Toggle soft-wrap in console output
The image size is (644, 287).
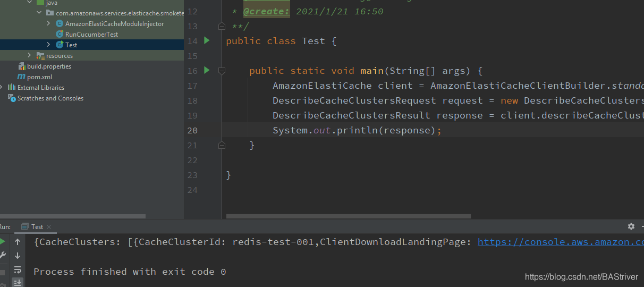pos(18,269)
